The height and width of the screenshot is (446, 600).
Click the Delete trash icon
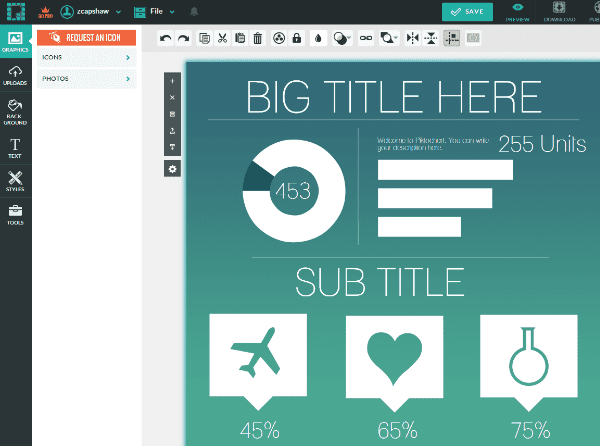(x=258, y=38)
